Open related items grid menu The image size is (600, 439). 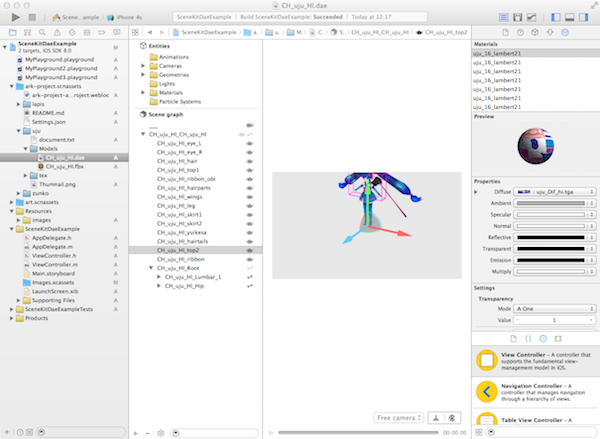(x=135, y=33)
